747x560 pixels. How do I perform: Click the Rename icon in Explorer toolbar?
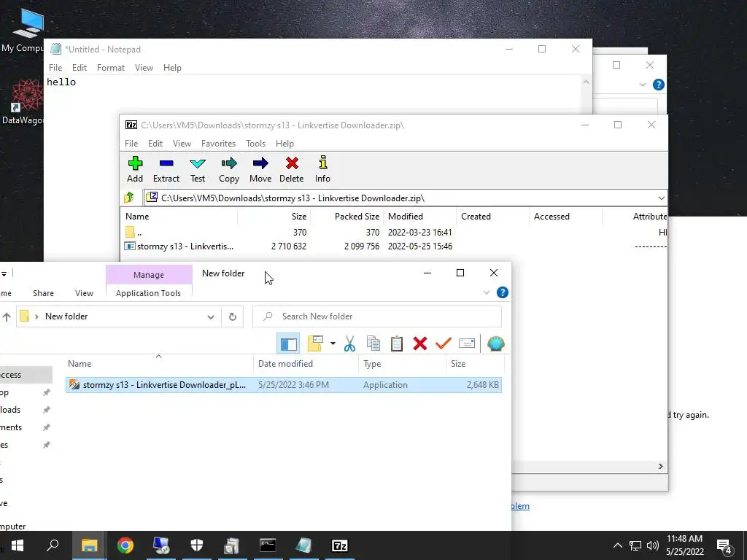(467, 344)
